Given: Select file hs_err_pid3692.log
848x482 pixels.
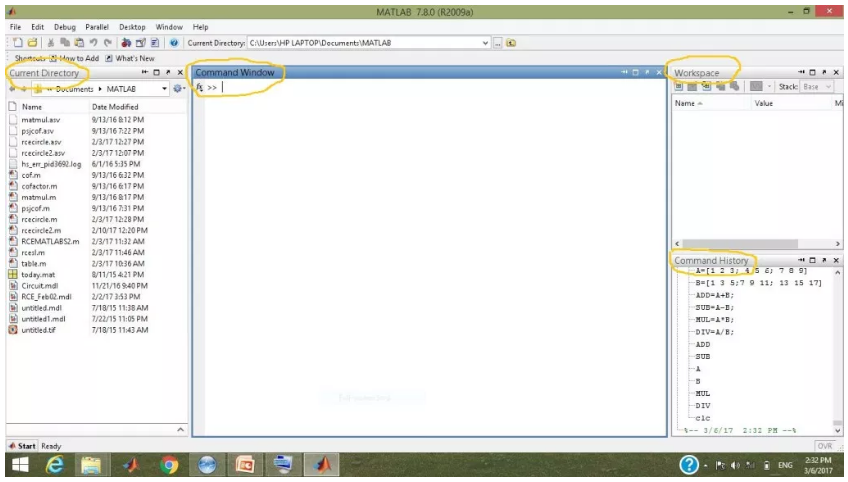Looking at the screenshot, I should click(51, 164).
